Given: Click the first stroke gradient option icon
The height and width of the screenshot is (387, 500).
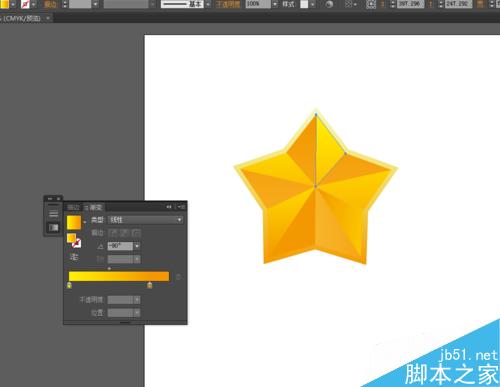Looking at the screenshot, I should coord(114,233).
